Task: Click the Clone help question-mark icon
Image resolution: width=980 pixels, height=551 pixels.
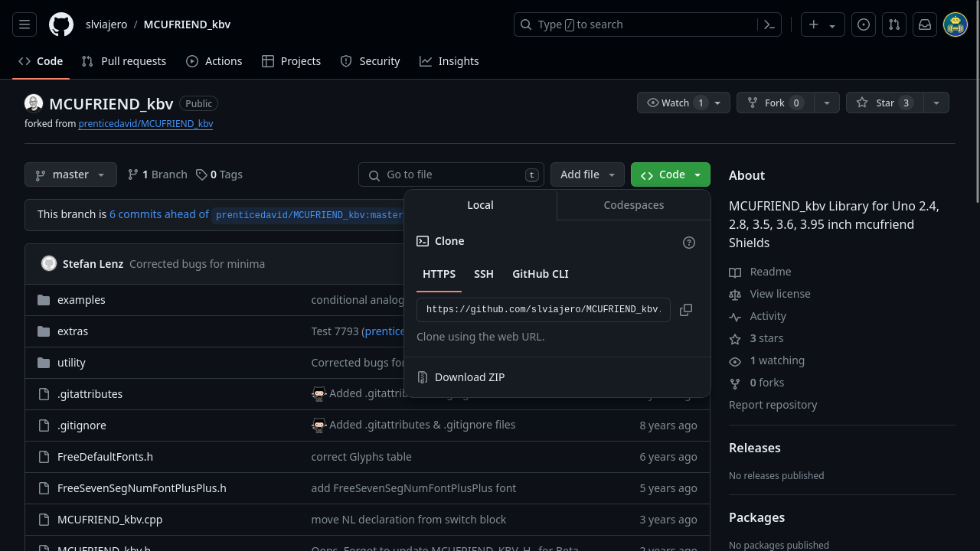Action: coord(689,243)
